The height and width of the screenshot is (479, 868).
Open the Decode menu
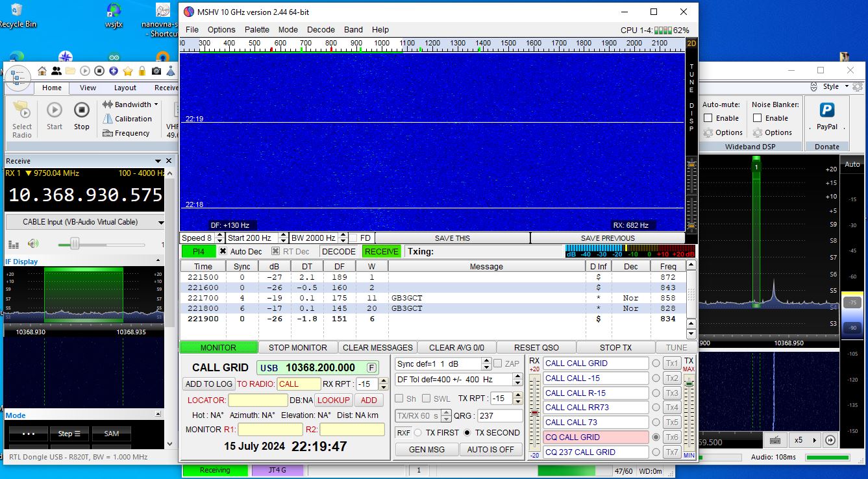321,30
